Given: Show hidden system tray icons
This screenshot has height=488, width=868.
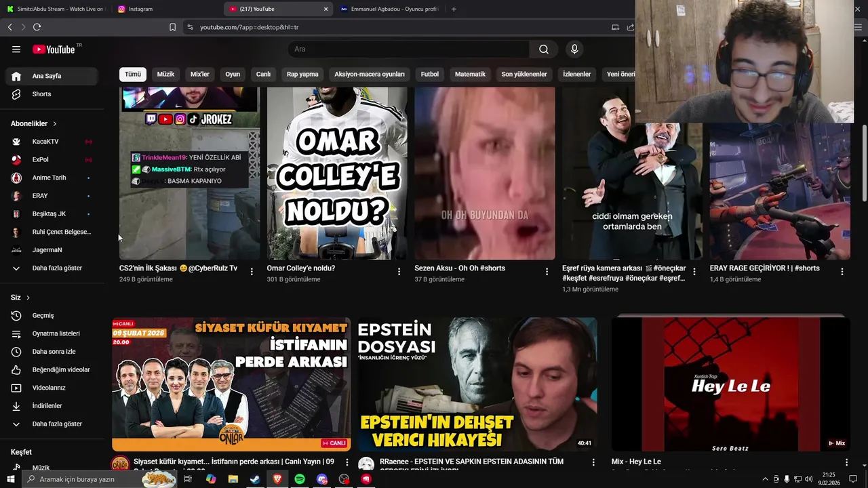Looking at the screenshot, I should (x=765, y=479).
